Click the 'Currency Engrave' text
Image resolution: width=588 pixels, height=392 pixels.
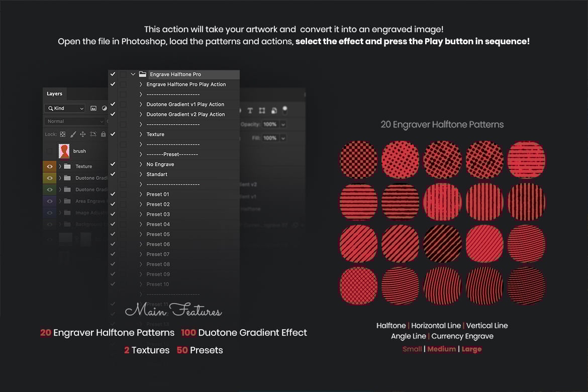click(x=462, y=337)
